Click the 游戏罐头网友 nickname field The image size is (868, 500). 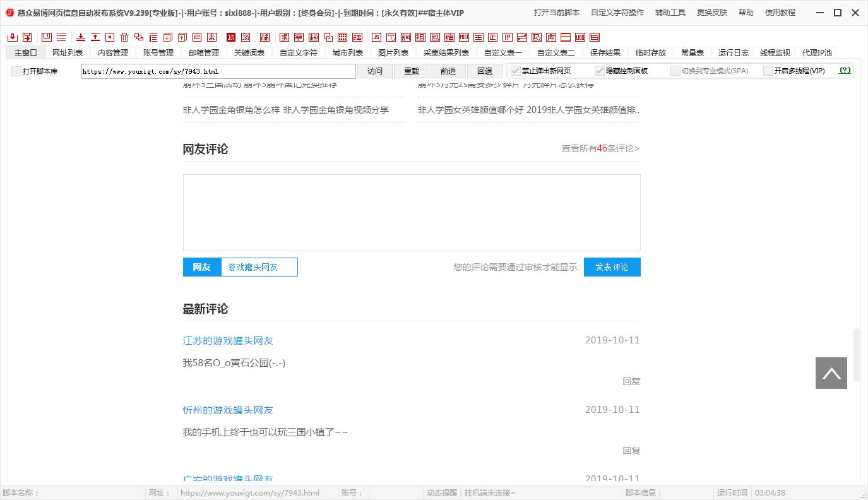(x=259, y=267)
